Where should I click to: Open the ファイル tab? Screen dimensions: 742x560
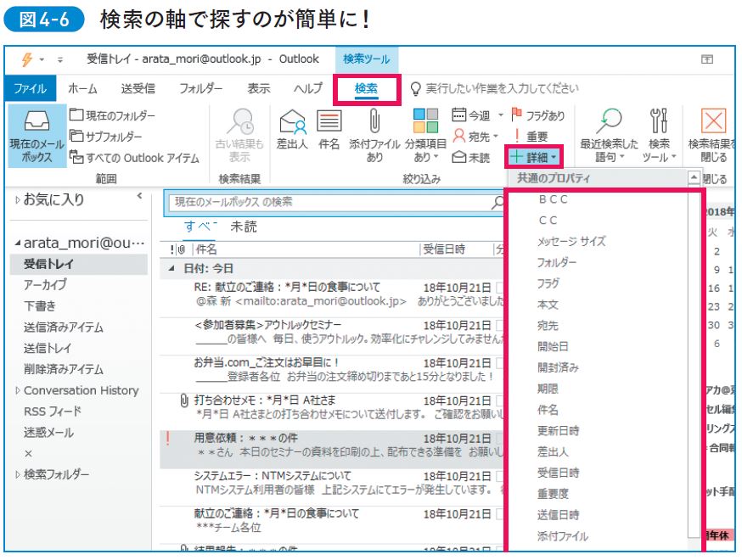pos(31,88)
